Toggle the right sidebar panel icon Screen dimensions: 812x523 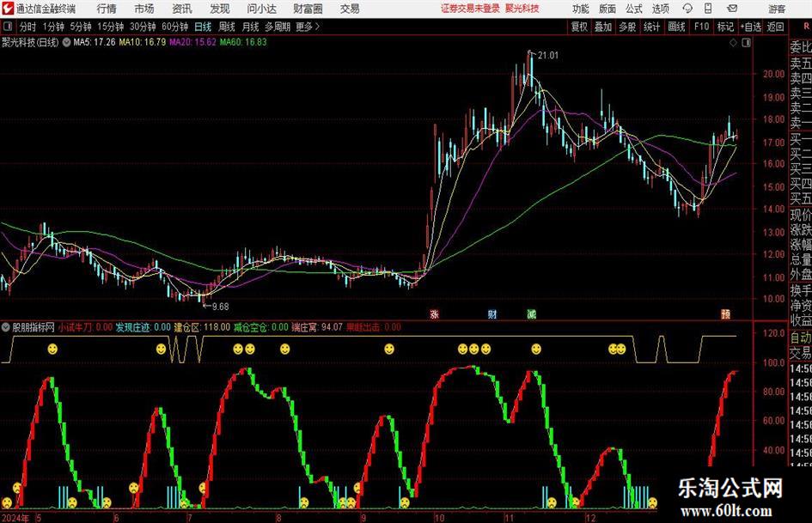coord(746,42)
